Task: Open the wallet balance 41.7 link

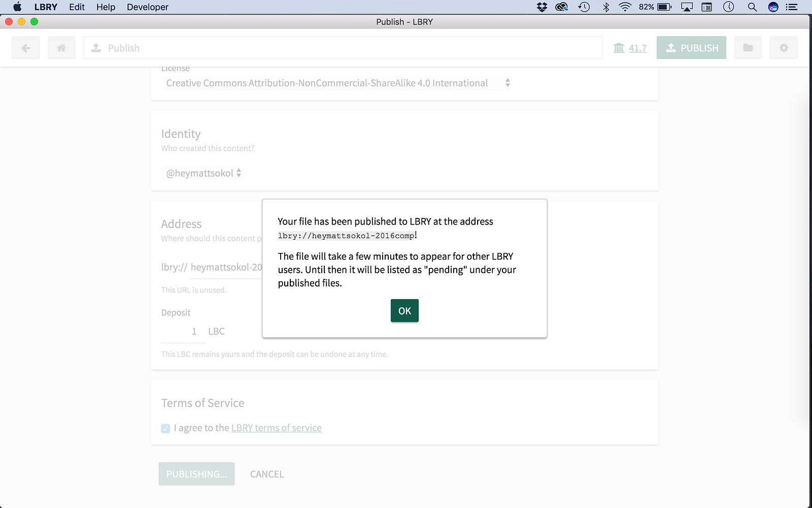Action: pyautogui.click(x=637, y=48)
